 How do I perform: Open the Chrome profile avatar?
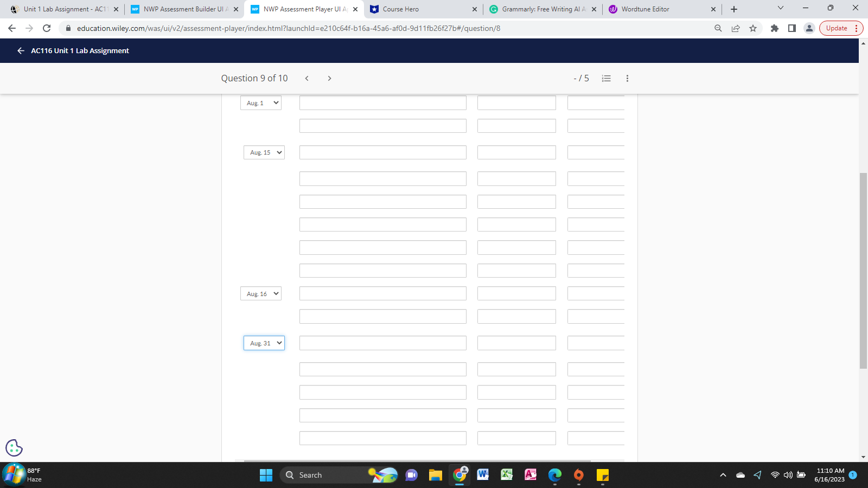(x=809, y=28)
